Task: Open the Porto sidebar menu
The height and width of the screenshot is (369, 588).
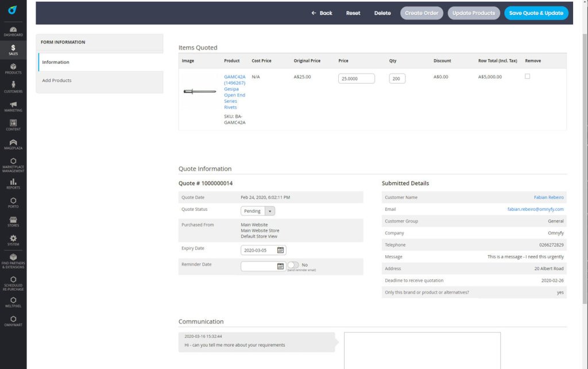Action: (13, 203)
